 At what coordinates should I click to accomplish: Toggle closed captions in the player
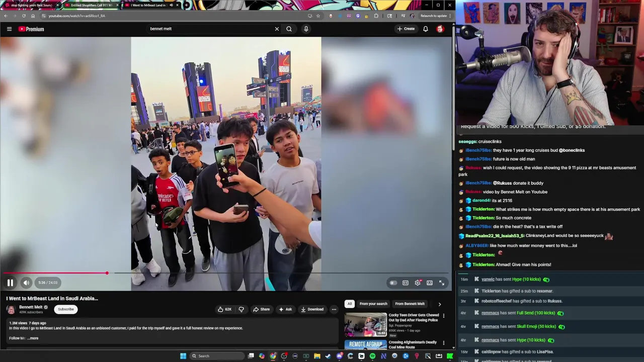406,283
